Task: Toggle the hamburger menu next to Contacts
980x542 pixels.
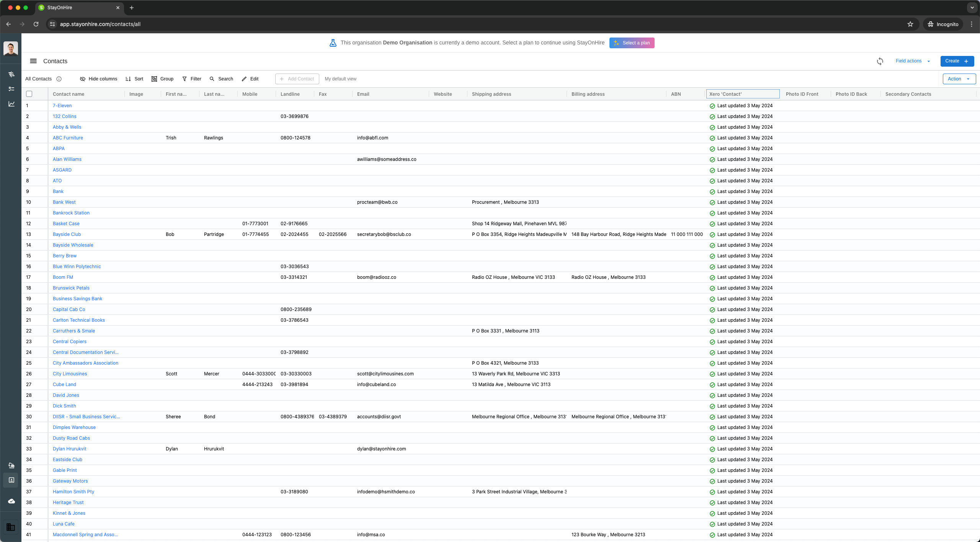Action: 33,61
